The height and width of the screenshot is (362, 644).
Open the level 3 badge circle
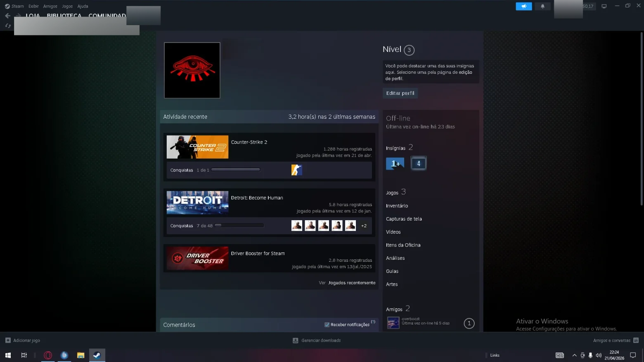[409, 50]
